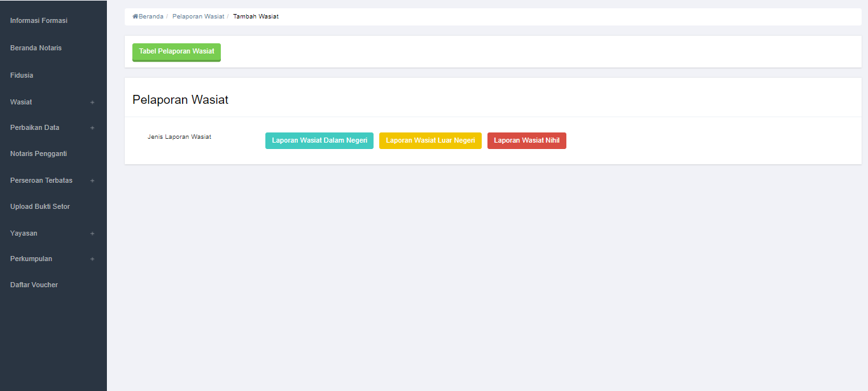This screenshot has height=391, width=868.
Task: Expand the Perbaikan Data submenu plus icon
Action: (x=92, y=128)
